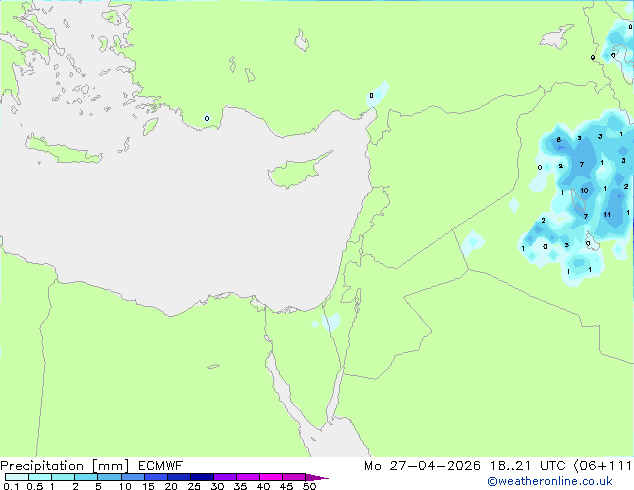Click the legend arrow tip beyond 50
The height and width of the screenshot is (490, 634).
(317, 477)
